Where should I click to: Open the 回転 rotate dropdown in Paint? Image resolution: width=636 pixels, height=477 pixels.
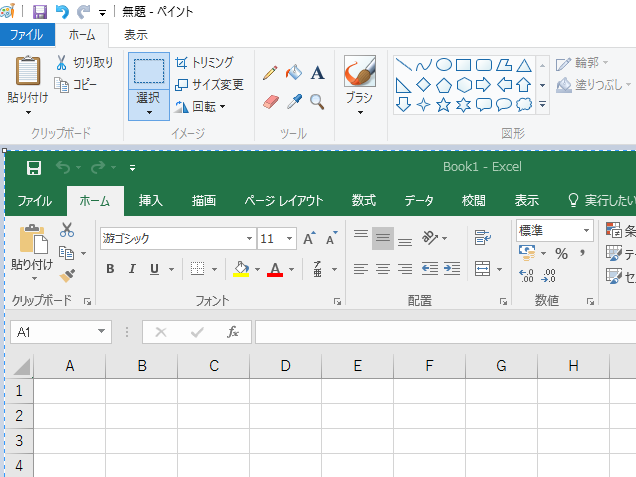(x=201, y=106)
